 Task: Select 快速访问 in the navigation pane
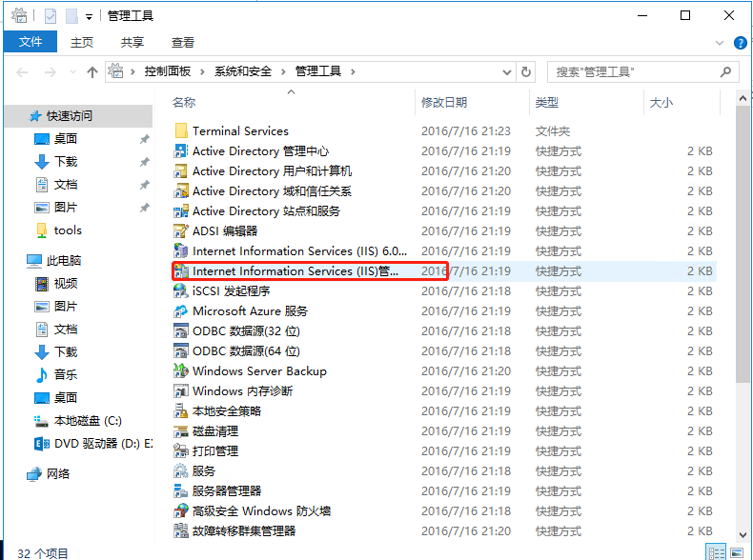tap(79, 115)
